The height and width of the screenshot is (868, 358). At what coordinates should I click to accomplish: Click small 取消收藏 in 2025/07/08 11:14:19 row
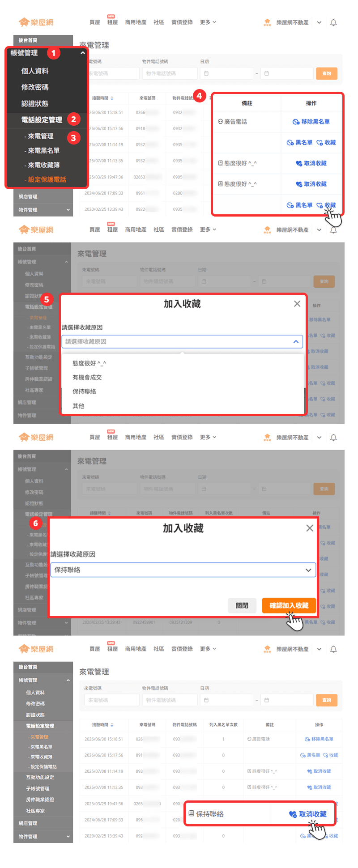coord(319,771)
